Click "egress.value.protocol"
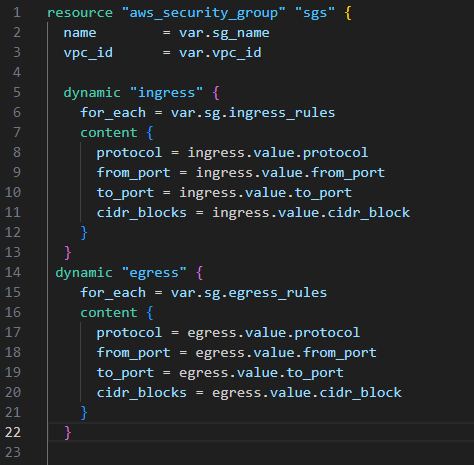This screenshot has height=465, width=474. click(x=274, y=333)
